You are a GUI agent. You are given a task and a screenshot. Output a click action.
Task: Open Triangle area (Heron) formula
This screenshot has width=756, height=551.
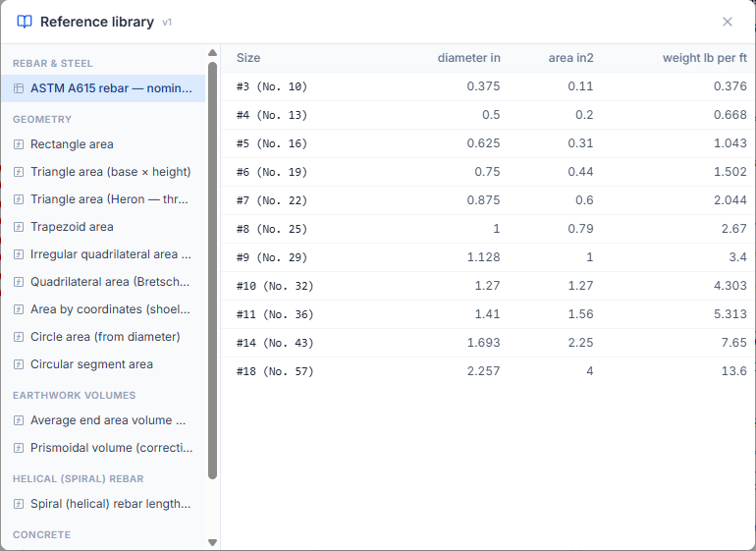103,199
